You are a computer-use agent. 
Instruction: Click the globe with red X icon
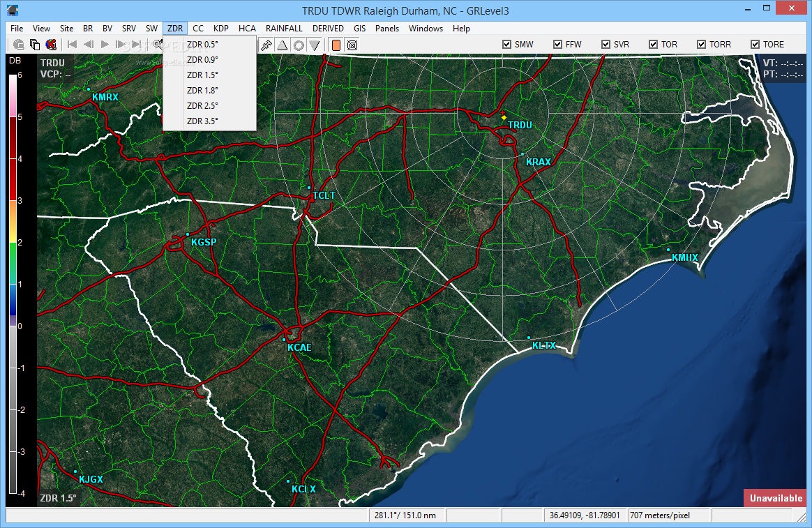click(x=51, y=45)
